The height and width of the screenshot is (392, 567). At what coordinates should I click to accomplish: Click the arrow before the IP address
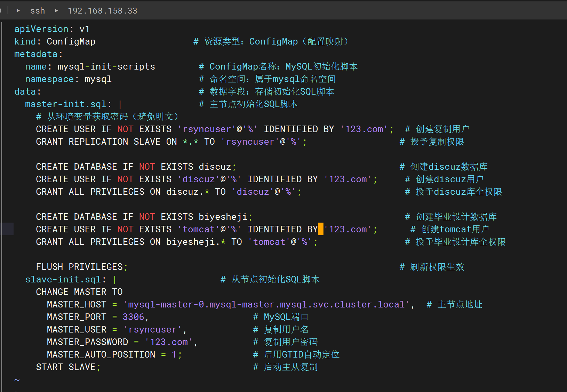click(56, 11)
